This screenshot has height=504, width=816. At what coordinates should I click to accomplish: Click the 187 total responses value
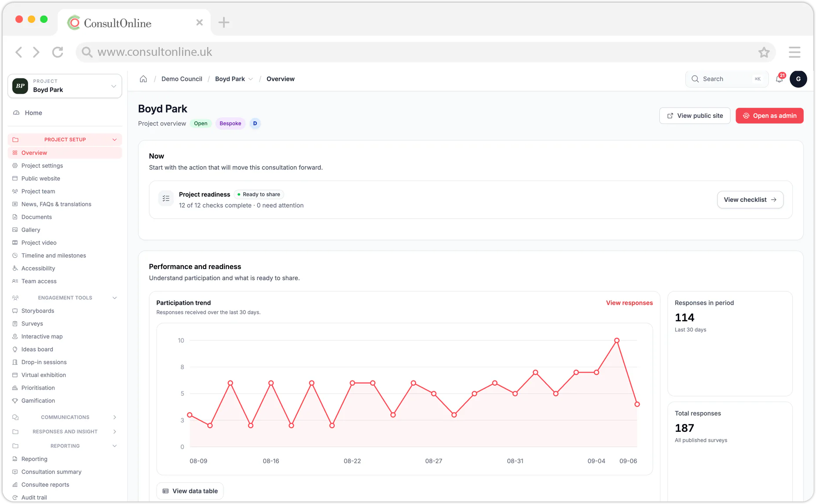684,428
